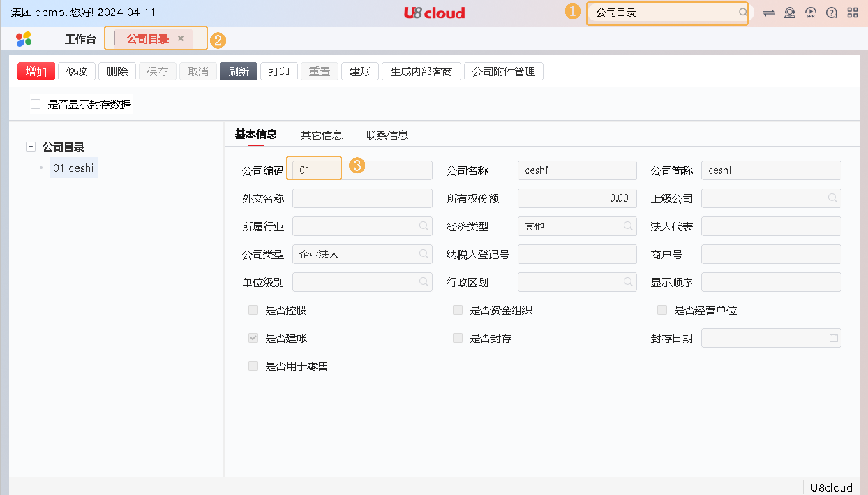Open the customer service headset icon
The image size is (868, 495).
[790, 13]
